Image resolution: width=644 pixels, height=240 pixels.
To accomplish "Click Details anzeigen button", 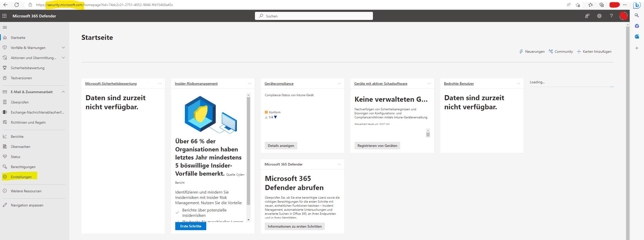I will (x=281, y=146).
